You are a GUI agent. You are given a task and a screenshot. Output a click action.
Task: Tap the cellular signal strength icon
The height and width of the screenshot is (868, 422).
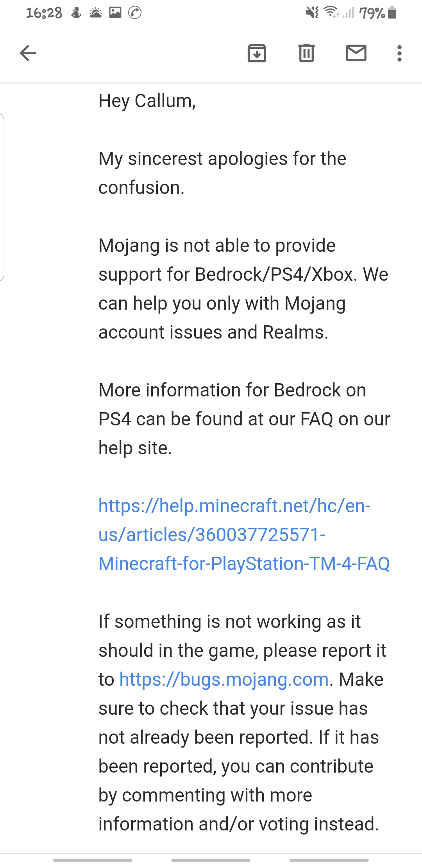pyautogui.click(x=349, y=13)
